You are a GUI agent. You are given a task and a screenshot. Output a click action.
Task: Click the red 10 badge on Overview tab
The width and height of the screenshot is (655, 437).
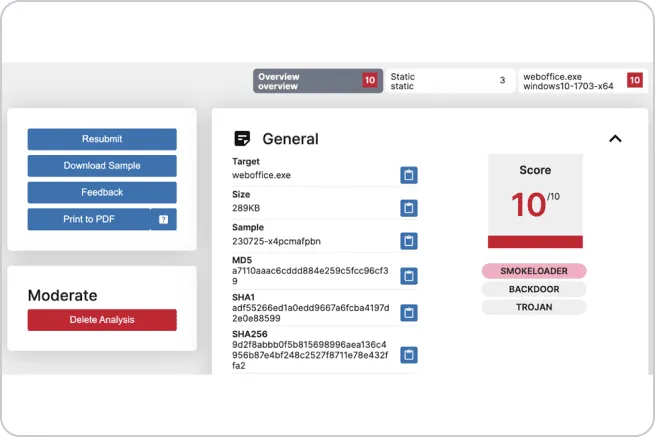pyautogui.click(x=370, y=80)
